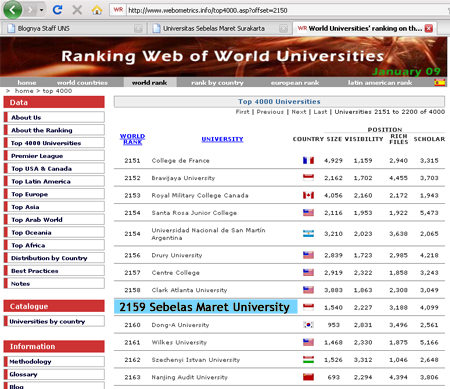
Task: Switch language via the Spanish flag icon
Action: point(440,82)
